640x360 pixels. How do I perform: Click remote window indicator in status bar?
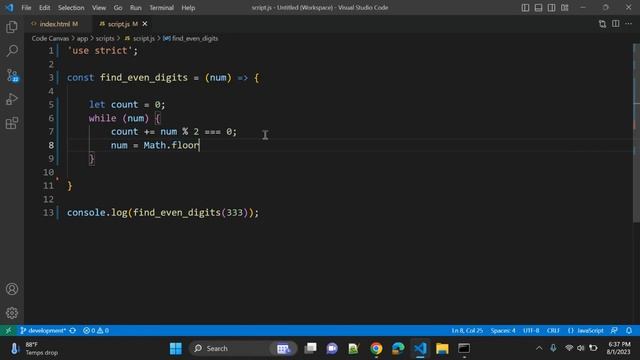[8, 330]
